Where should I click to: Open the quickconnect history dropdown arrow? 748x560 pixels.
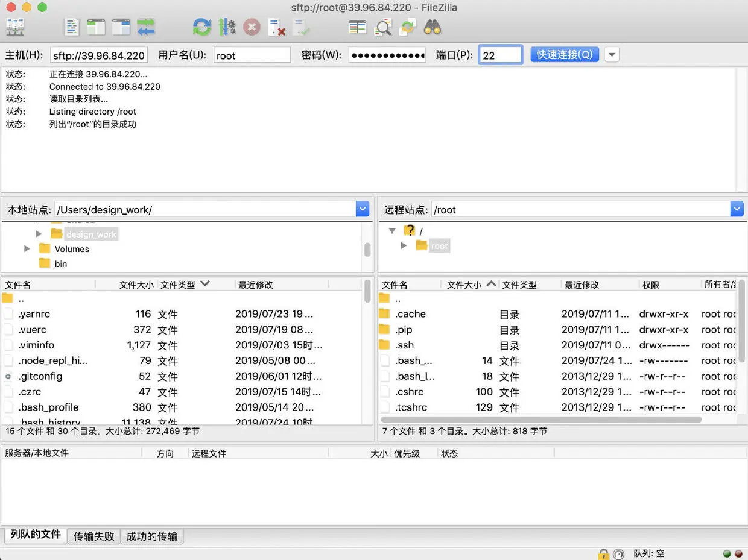coord(612,55)
